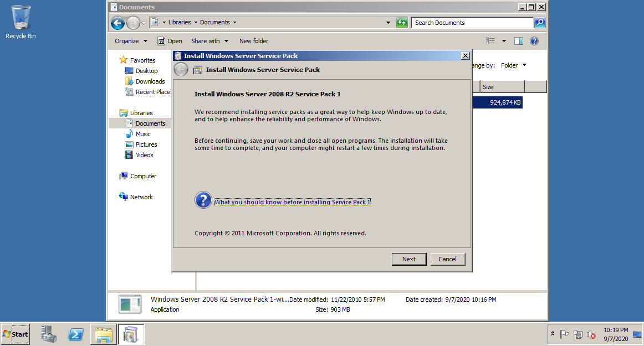The height and width of the screenshot is (346, 644).
Task: Select Favorites in the navigation pane
Action: point(142,60)
